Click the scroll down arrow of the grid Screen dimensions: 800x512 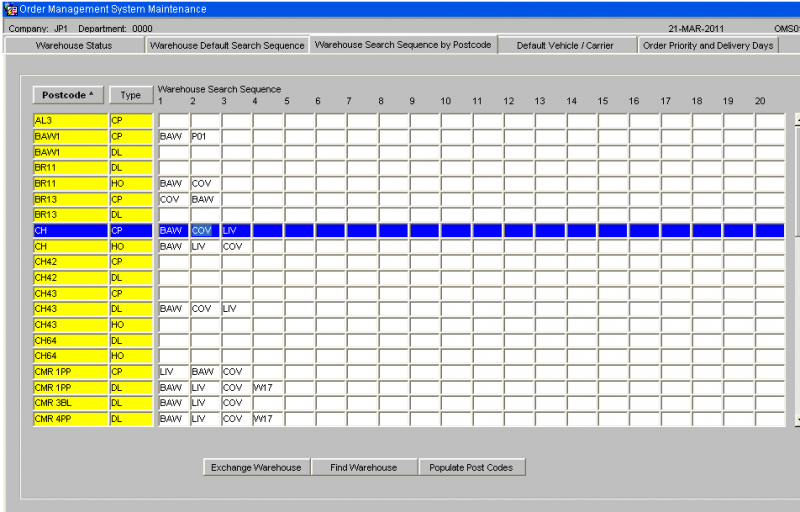[797, 420]
